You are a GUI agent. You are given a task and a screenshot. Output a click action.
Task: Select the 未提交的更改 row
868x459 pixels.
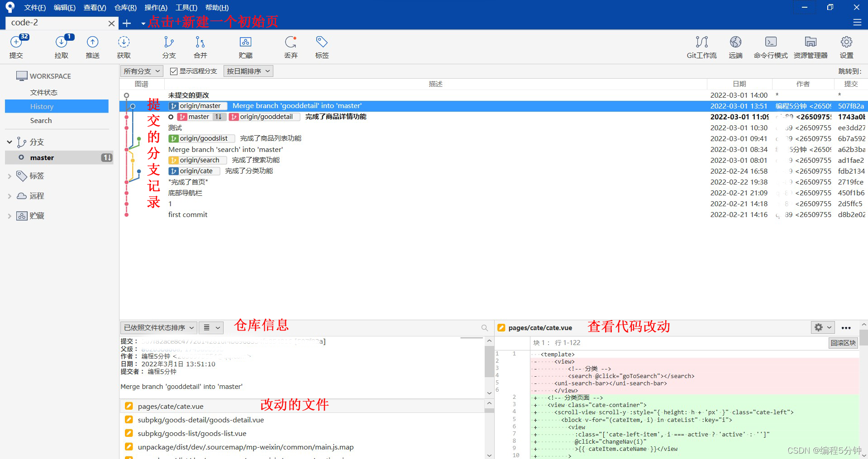tap(493, 95)
